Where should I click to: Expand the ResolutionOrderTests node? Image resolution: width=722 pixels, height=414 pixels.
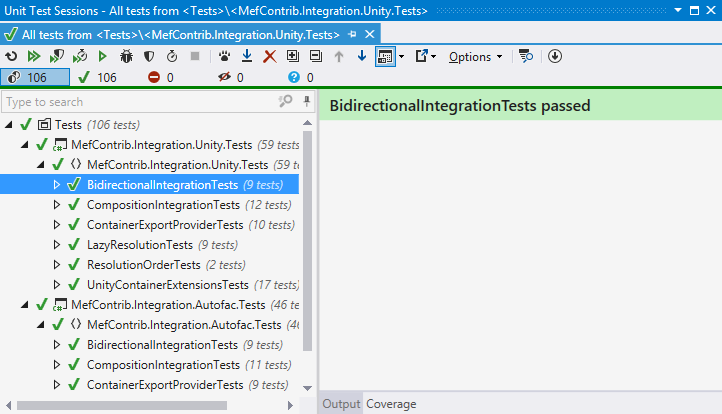tap(57, 265)
